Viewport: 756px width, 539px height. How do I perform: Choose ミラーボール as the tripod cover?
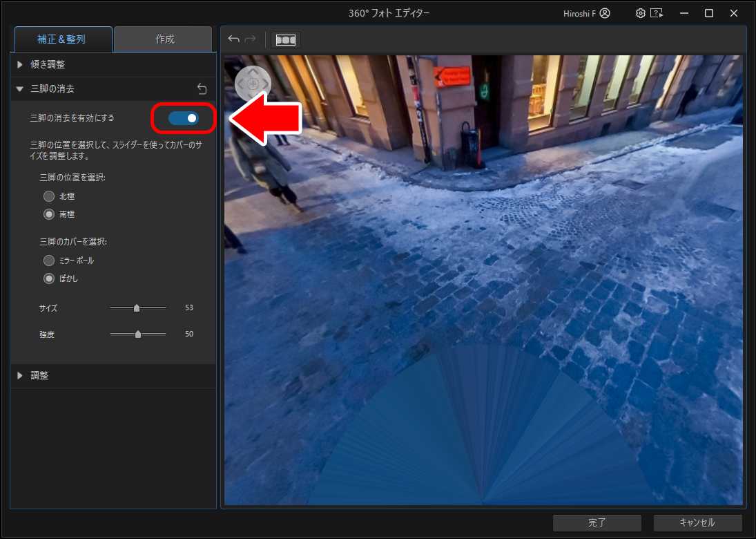click(x=48, y=261)
